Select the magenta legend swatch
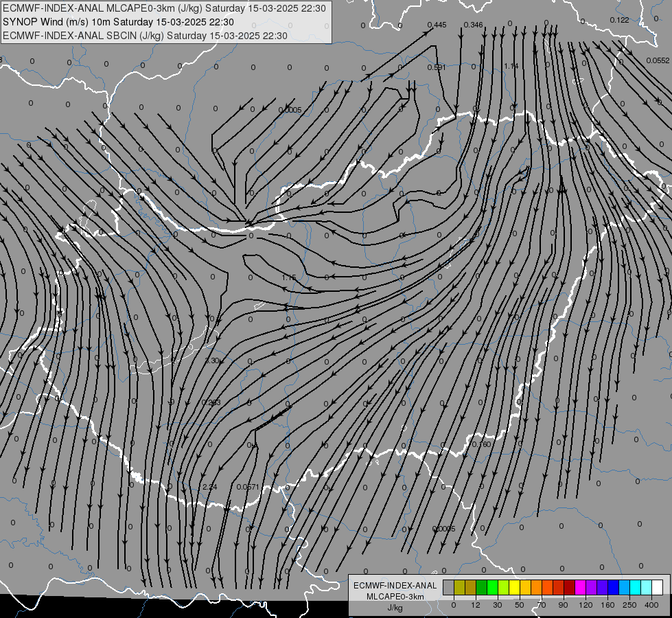 coord(581,587)
